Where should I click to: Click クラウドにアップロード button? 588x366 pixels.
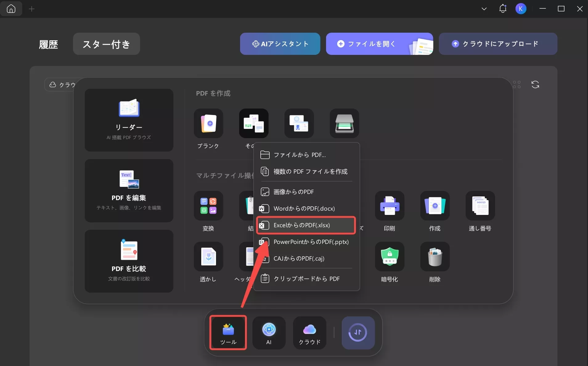click(x=498, y=44)
